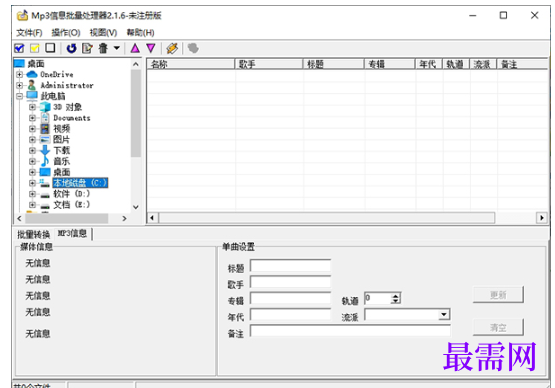
Task: Click the trash can delete icon
Action: tap(103, 48)
